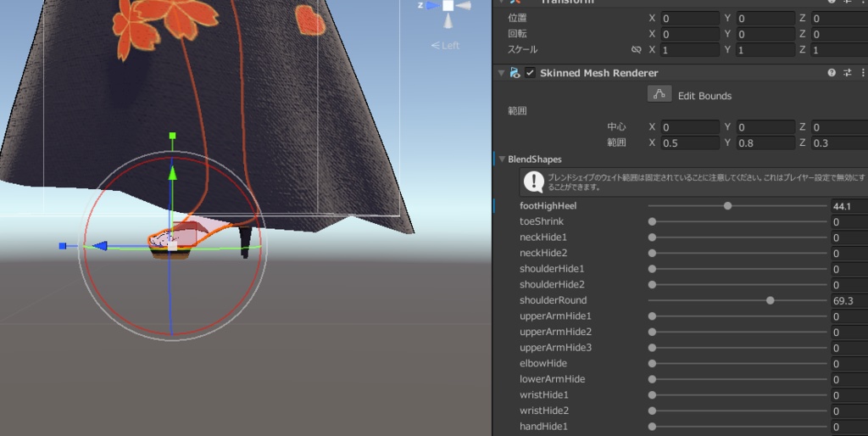Click the rotation X input field
This screenshot has height=436, width=868.
tap(689, 34)
